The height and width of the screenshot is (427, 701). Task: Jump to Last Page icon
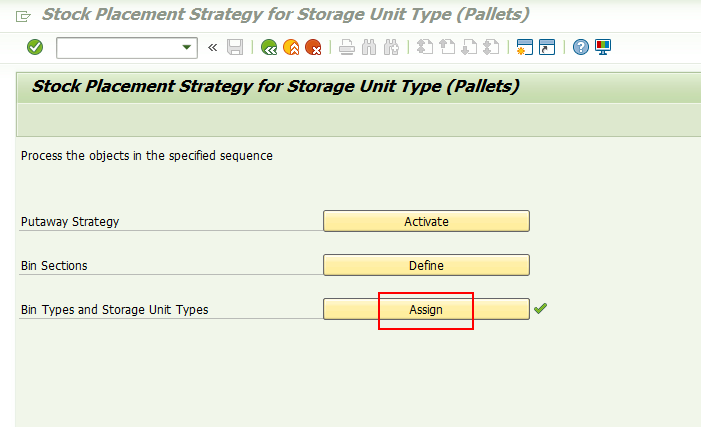point(491,47)
